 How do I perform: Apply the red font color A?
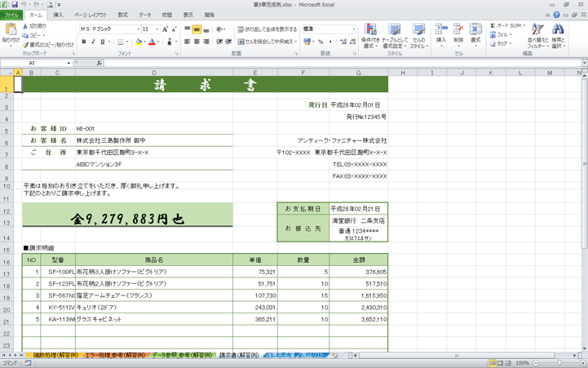pyautogui.click(x=152, y=42)
